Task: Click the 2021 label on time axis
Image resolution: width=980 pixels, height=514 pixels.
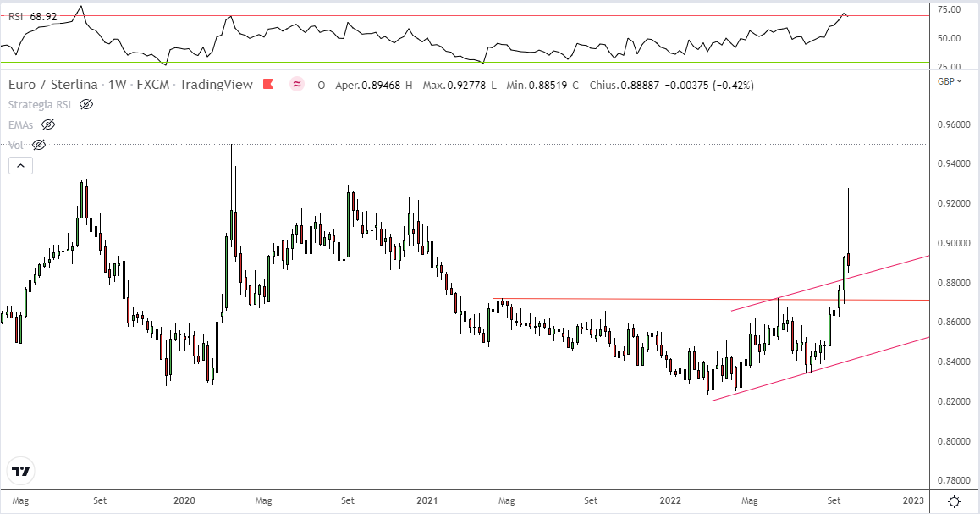Action: click(427, 500)
